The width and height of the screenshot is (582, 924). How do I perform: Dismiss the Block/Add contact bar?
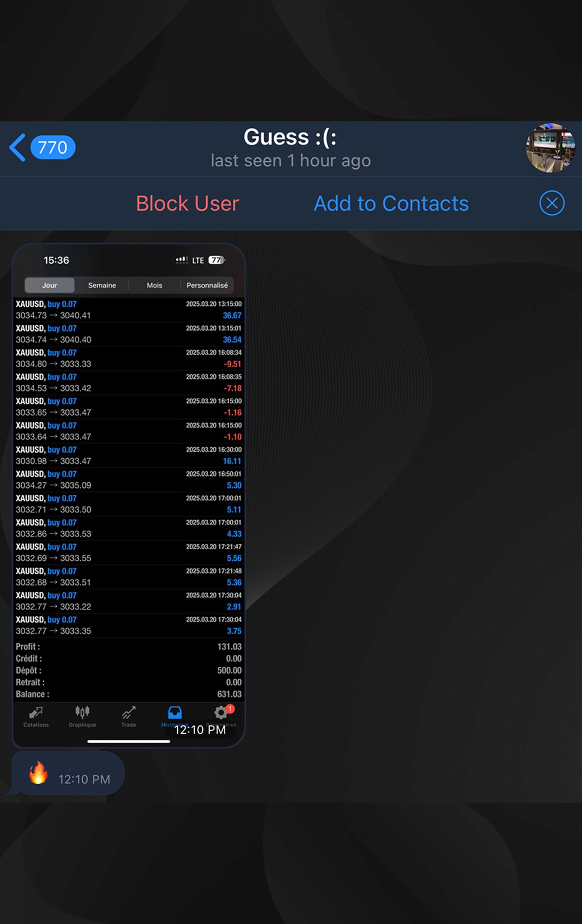click(552, 203)
